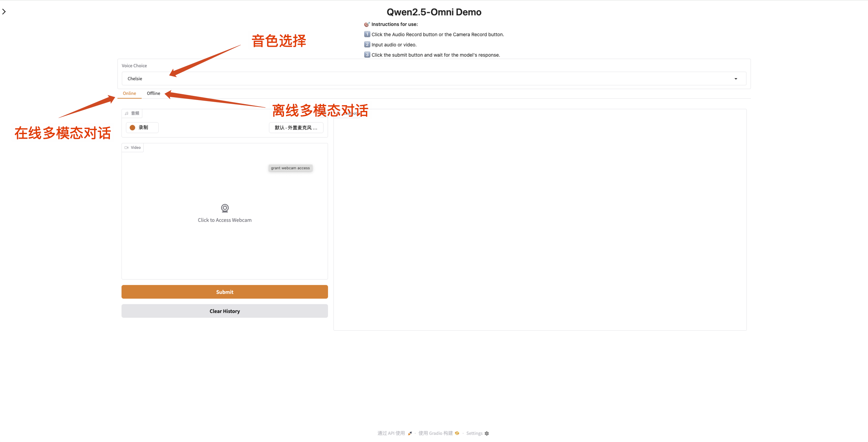Open the 使用 Gradio 构建 link
868x442 pixels.
pyautogui.click(x=436, y=433)
